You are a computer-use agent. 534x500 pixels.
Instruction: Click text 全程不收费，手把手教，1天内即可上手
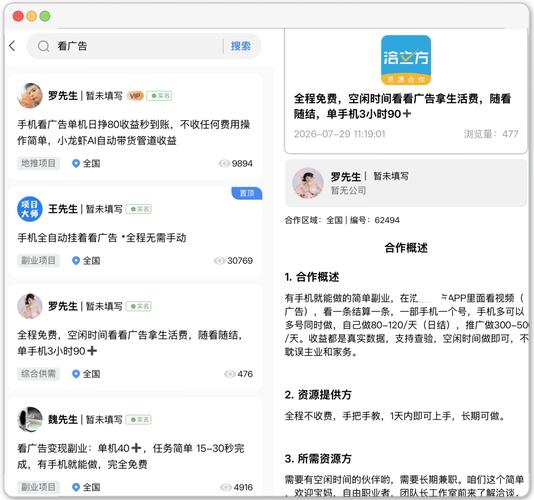click(395, 416)
